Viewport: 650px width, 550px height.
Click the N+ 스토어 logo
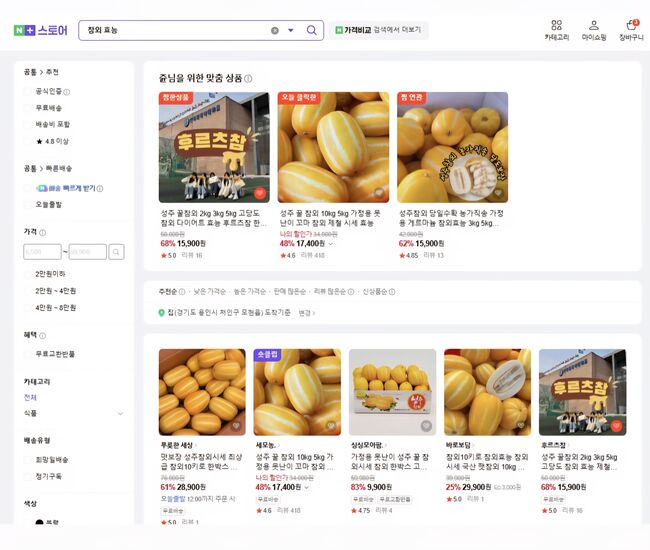[41, 30]
